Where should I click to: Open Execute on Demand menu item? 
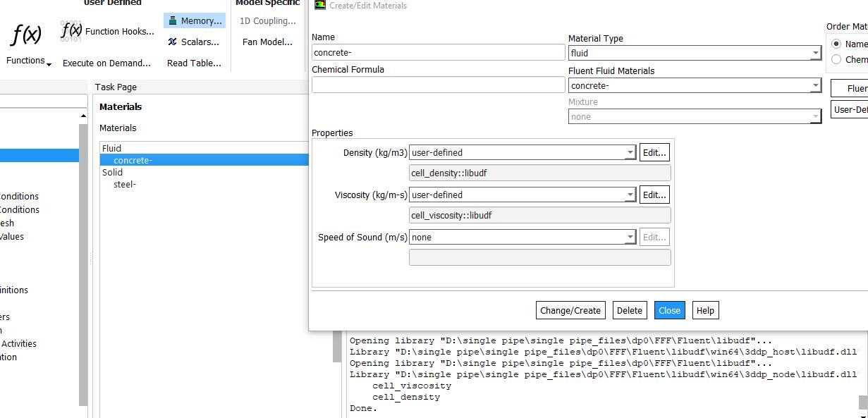tap(106, 63)
